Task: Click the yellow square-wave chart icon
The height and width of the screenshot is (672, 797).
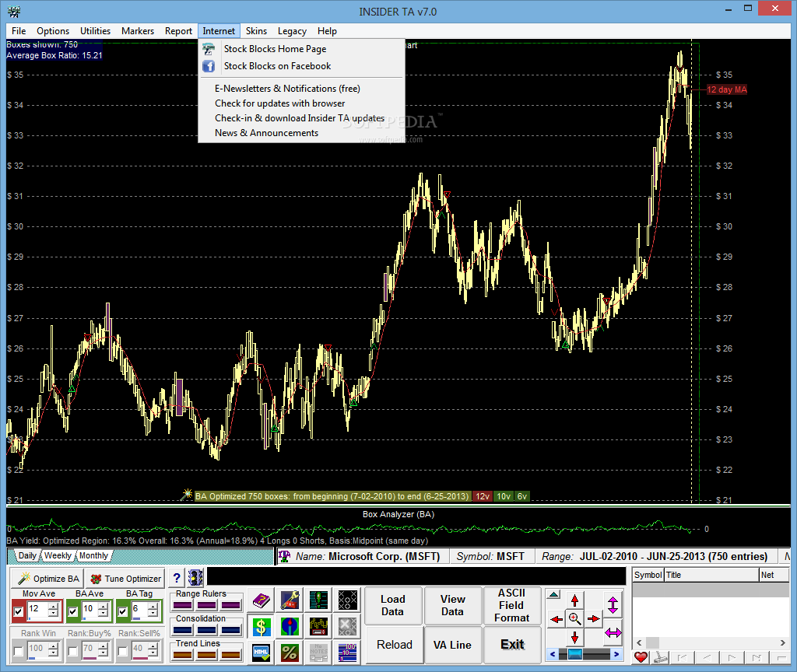Action: [x=318, y=627]
